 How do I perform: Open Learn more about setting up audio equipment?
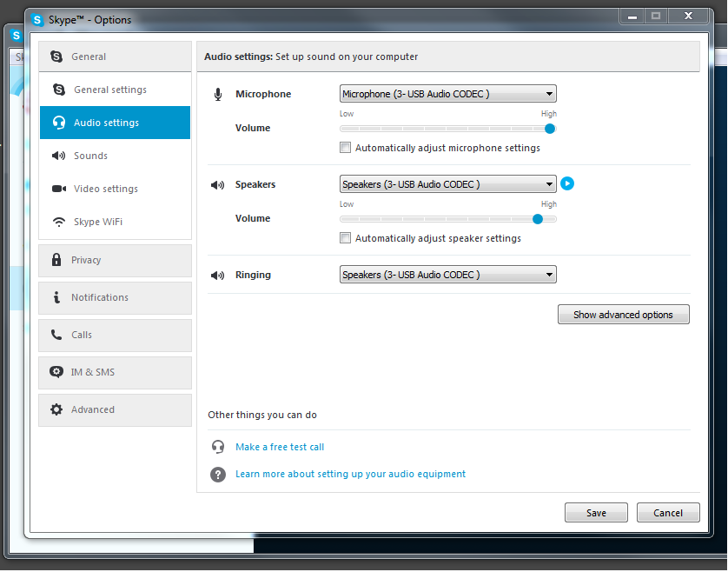click(x=351, y=474)
